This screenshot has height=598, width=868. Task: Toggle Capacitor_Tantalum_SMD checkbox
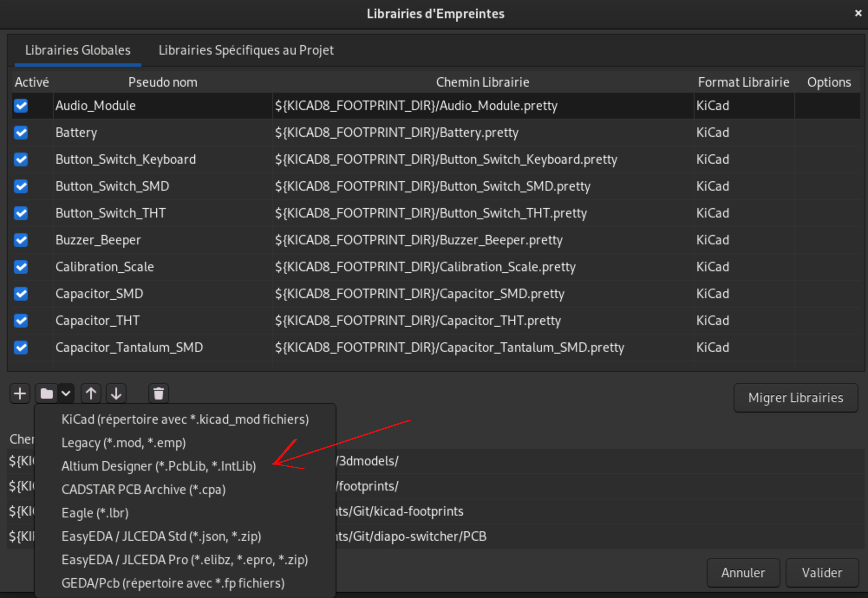point(21,348)
